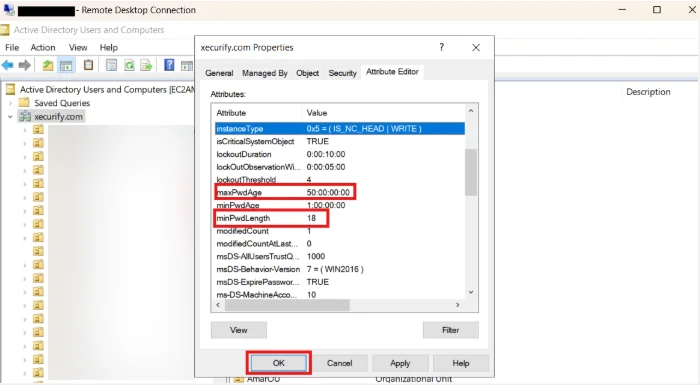Select Active Directory Users and Computers root node
This screenshot has height=385, width=700.
coord(107,90)
